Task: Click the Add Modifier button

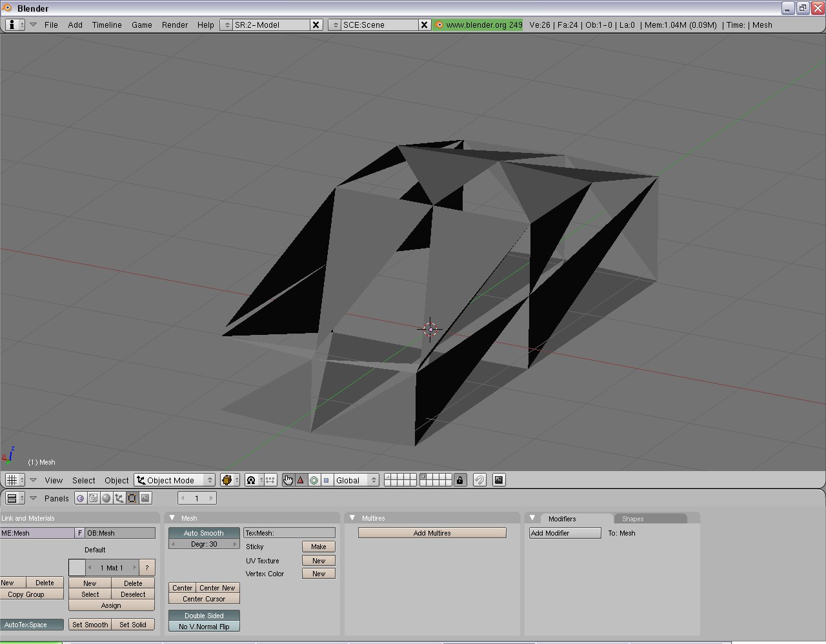Action: tap(565, 533)
